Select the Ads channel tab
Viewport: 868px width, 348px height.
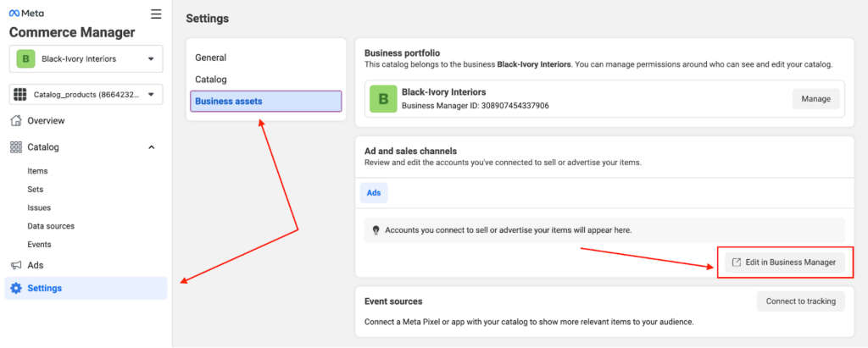point(374,192)
